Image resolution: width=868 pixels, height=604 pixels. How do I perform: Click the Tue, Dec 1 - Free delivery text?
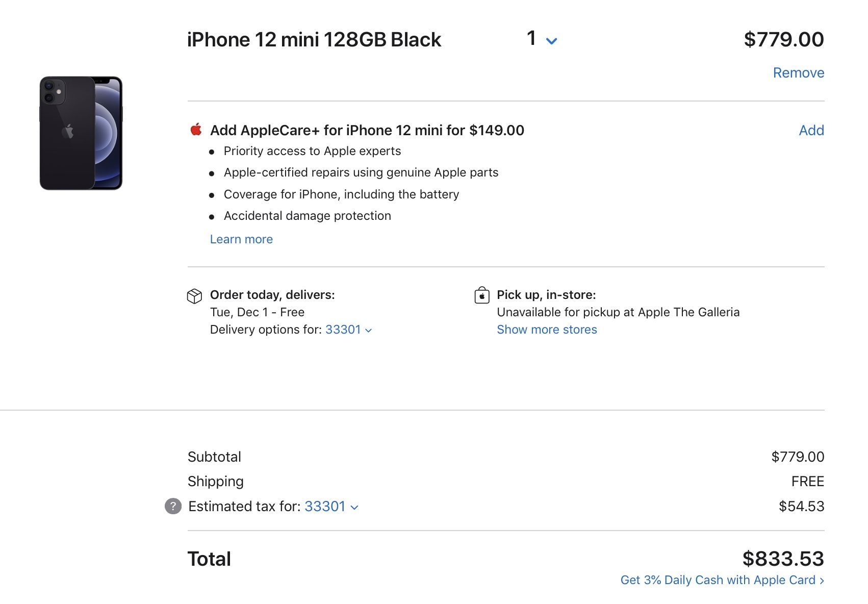(x=257, y=312)
